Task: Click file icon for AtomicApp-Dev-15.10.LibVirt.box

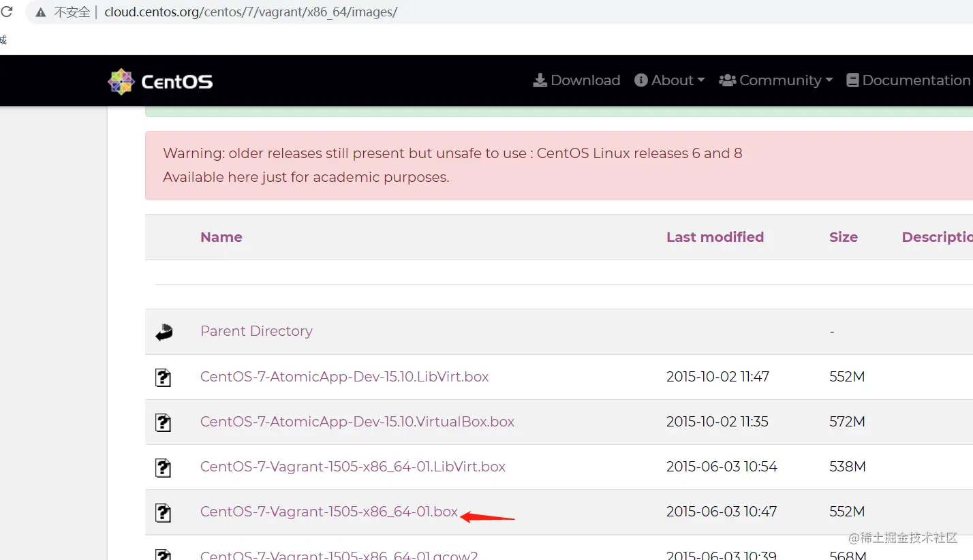Action: pos(164,377)
